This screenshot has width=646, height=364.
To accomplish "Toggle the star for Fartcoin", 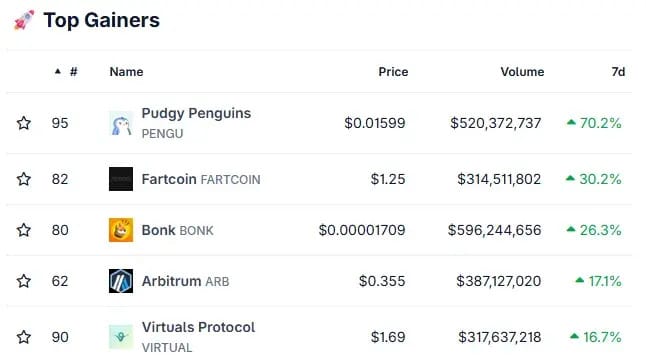I will point(24,179).
